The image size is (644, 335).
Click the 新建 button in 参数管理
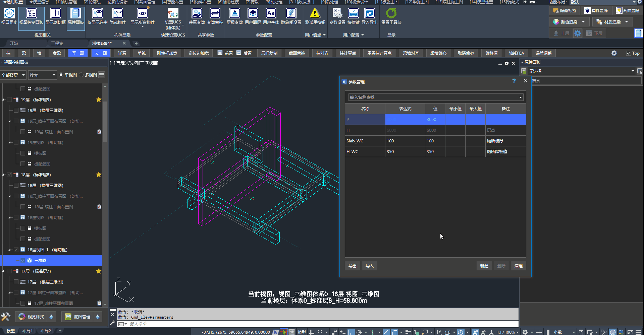[x=484, y=266]
